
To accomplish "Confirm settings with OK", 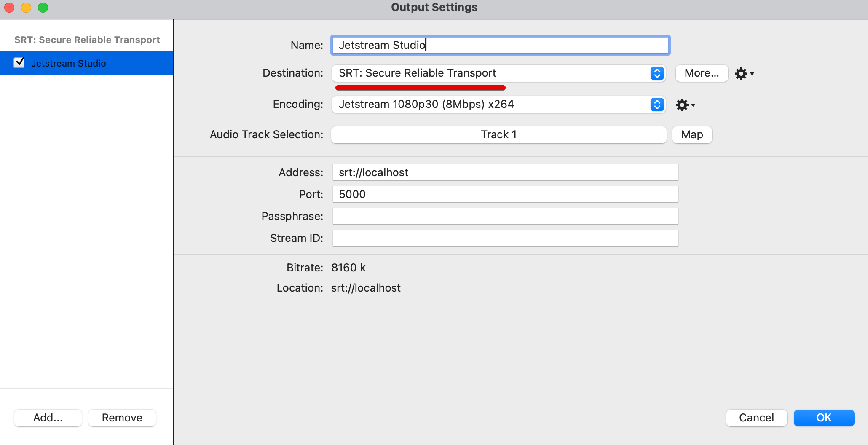I will click(824, 418).
